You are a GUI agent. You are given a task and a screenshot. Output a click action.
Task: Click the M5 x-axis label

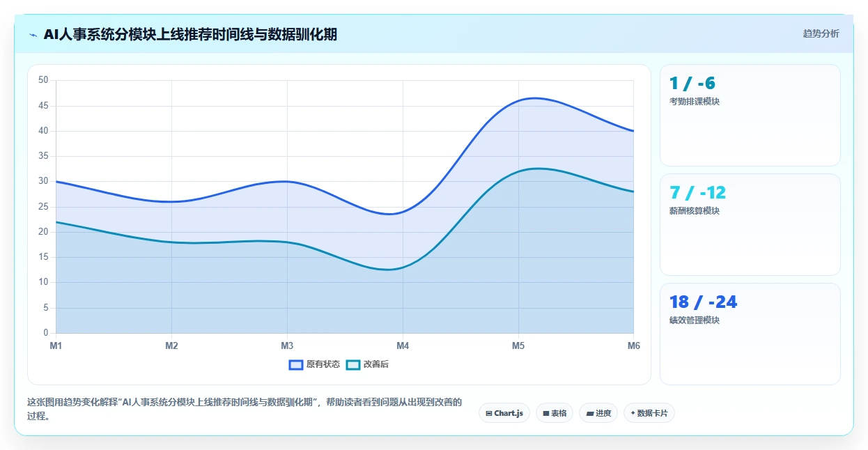pos(518,346)
